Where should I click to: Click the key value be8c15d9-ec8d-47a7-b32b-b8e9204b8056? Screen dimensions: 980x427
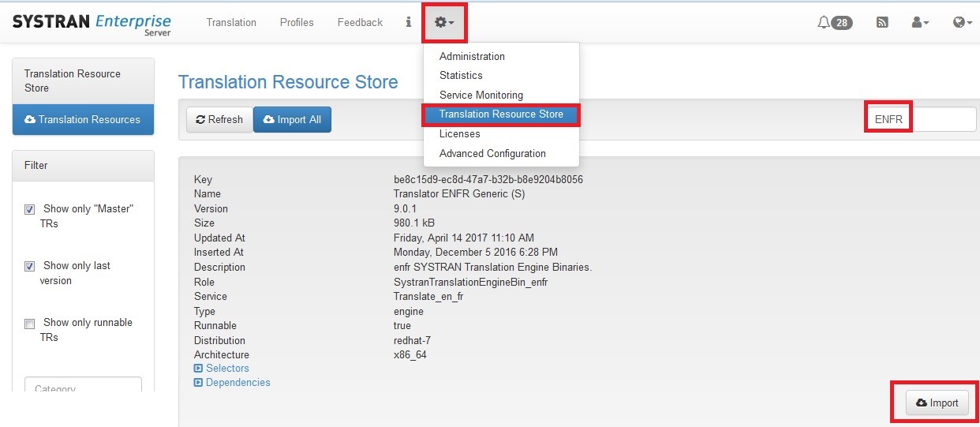488,179
